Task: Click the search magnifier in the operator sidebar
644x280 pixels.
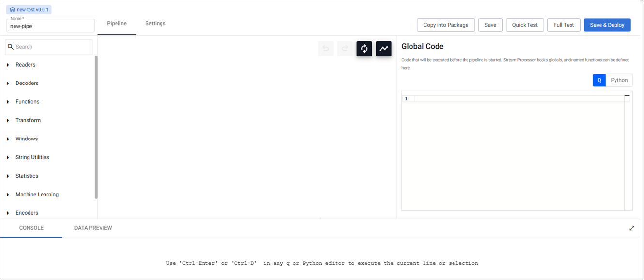Action: [11, 46]
